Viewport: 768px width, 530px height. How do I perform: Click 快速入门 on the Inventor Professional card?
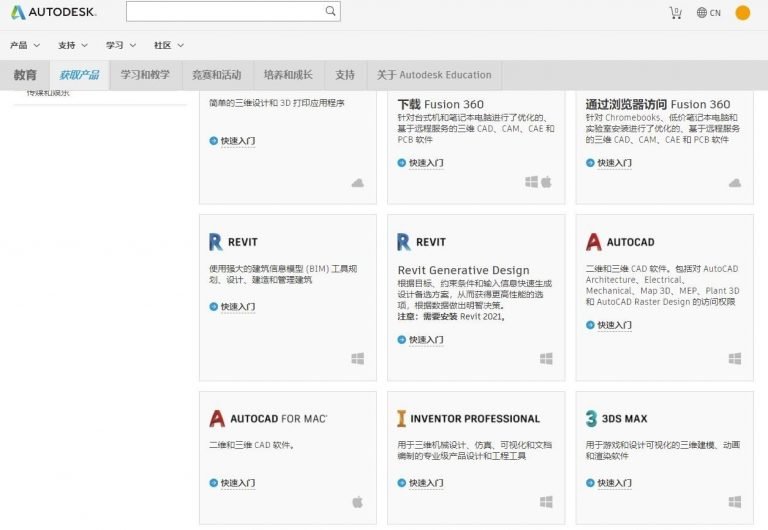pyautogui.click(x=426, y=483)
